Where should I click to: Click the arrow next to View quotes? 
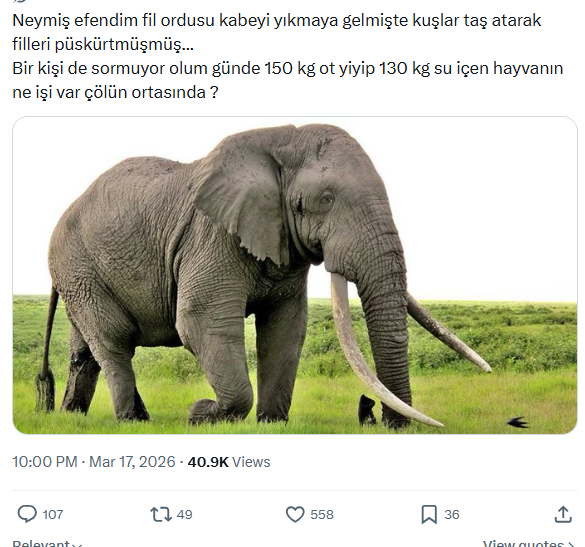pyautogui.click(x=572, y=544)
